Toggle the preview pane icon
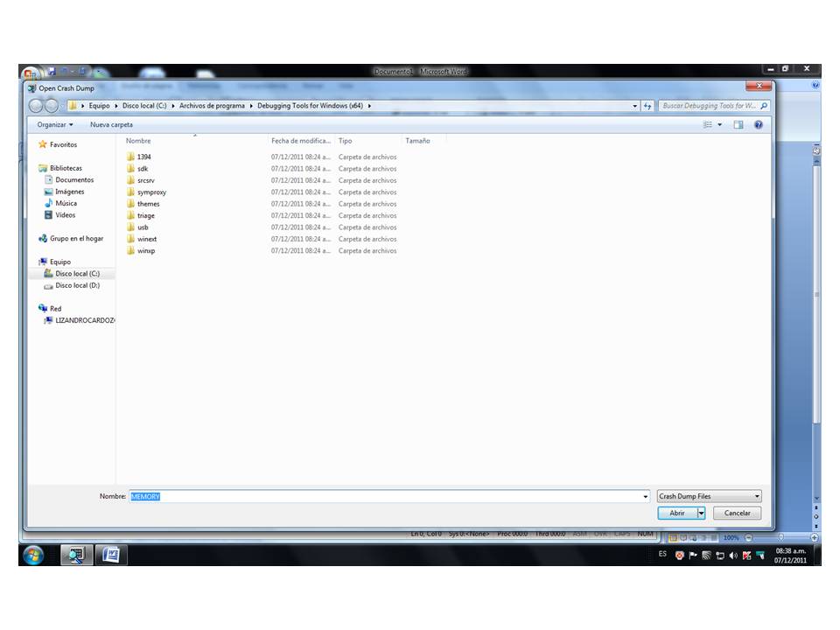840x630 pixels. pyautogui.click(x=738, y=125)
